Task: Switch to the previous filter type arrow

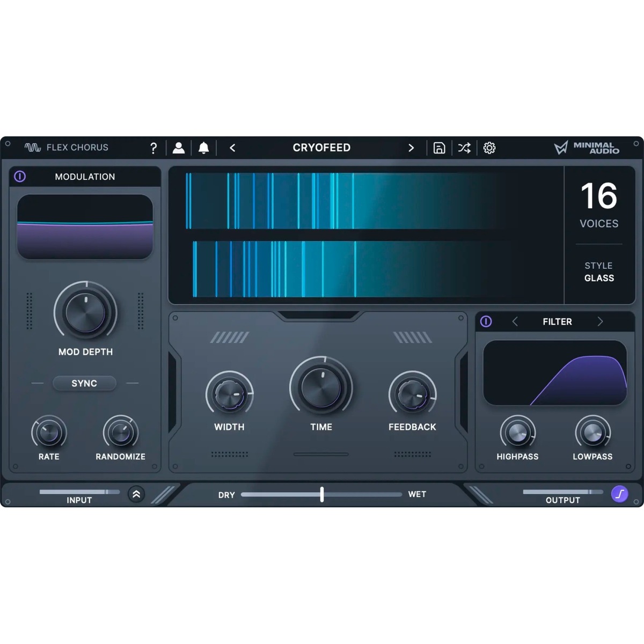Action: coord(515,321)
